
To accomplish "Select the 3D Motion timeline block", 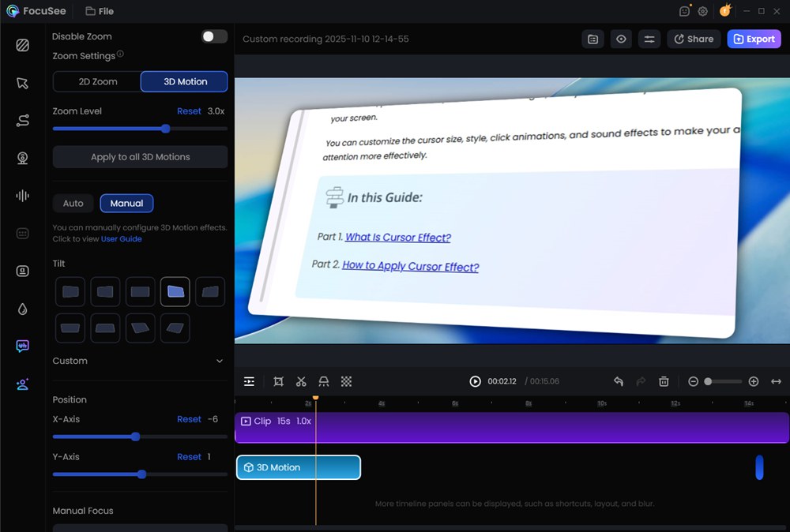I will click(x=298, y=467).
